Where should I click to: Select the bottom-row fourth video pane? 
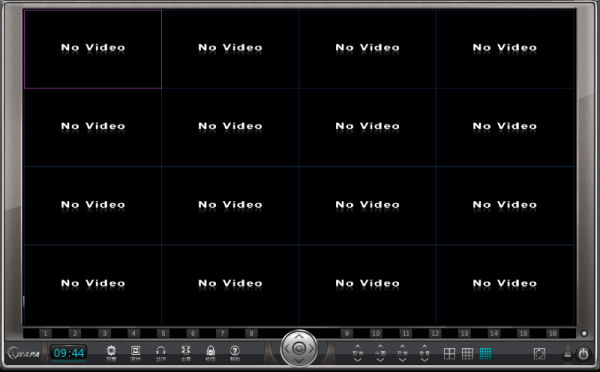point(505,285)
